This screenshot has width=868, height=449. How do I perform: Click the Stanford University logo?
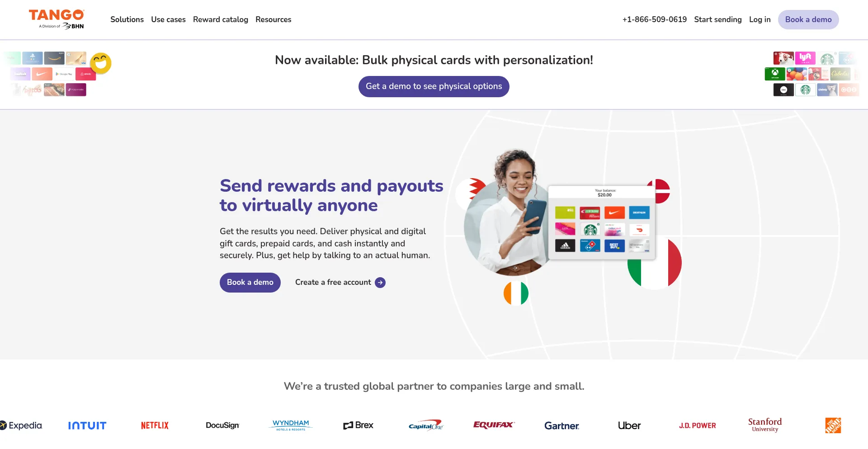point(765,425)
